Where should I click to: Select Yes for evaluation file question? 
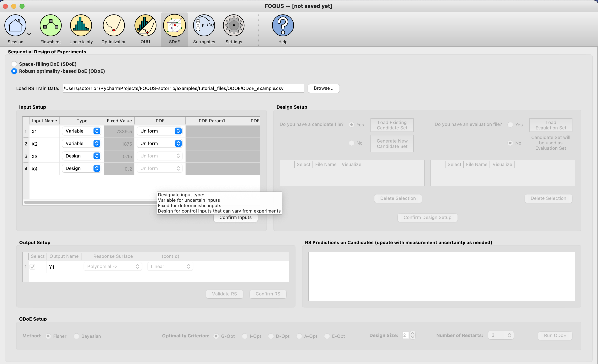point(510,124)
